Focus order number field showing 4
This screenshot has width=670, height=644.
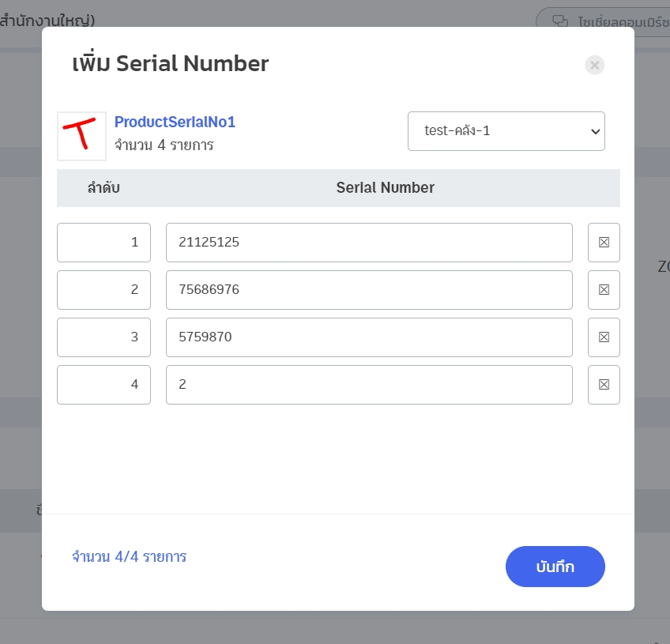coord(104,385)
